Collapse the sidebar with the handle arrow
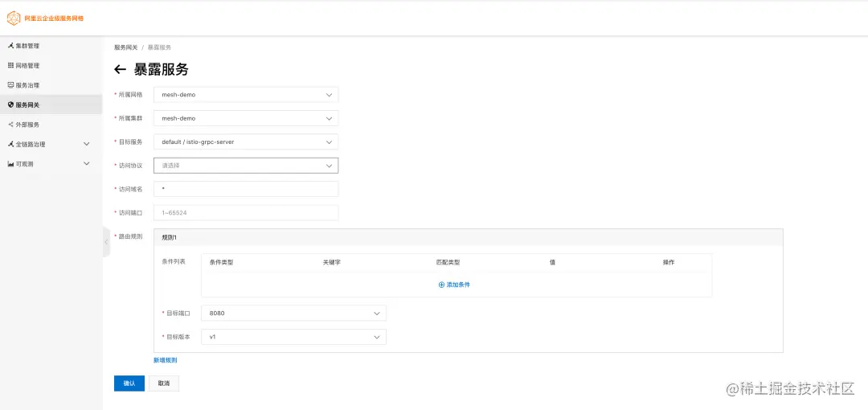Image resolution: width=868 pixels, height=410 pixels. 106,241
